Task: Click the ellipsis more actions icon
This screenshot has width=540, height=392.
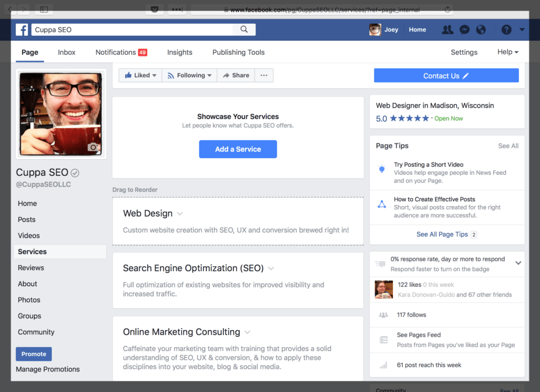Action: 264,75
